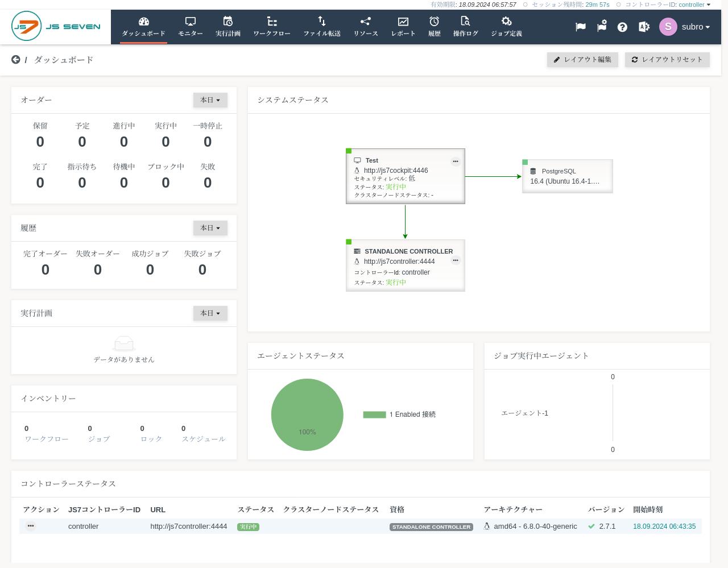Image resolution: width=728 pixels, height=568 pixels.
Task: Click the amd64 Linux penguin icon
Action: [487, 526]
